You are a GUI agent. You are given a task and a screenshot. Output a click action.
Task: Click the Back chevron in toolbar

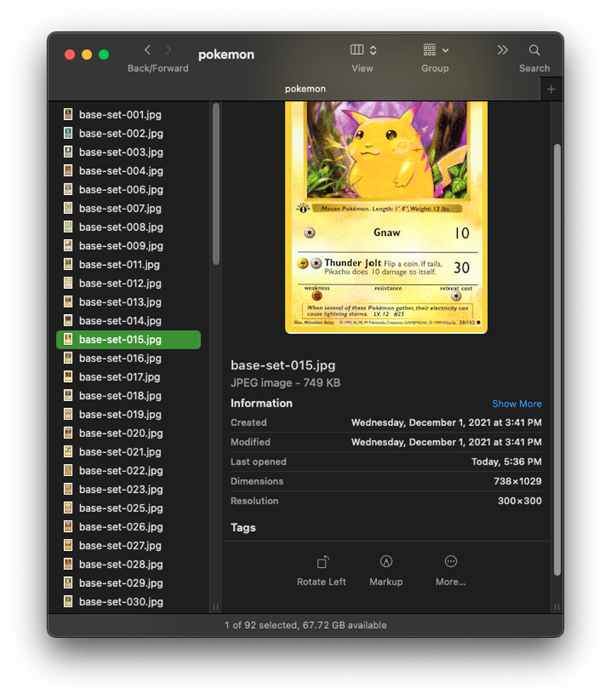[x=147, y=50]
